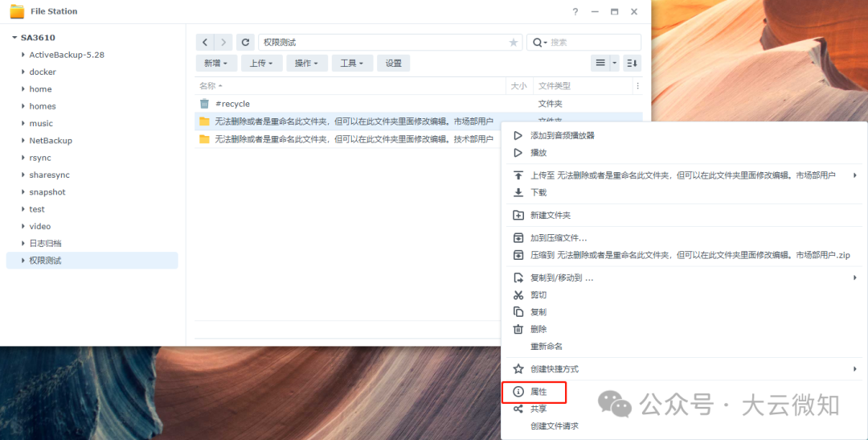Select 压缩到 .zip menu entry
This screenshot has width=868, height=440.
684,255
